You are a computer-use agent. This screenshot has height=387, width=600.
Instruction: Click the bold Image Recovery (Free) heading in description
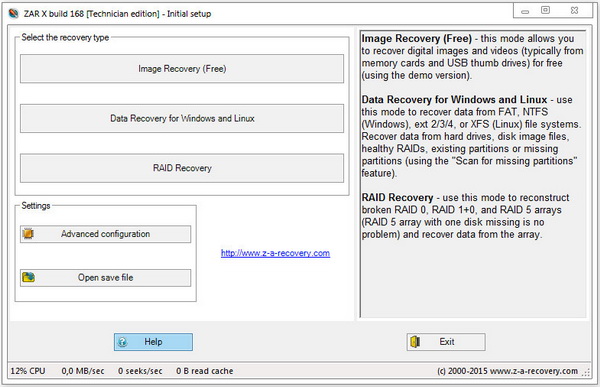(x=416, y=39)
